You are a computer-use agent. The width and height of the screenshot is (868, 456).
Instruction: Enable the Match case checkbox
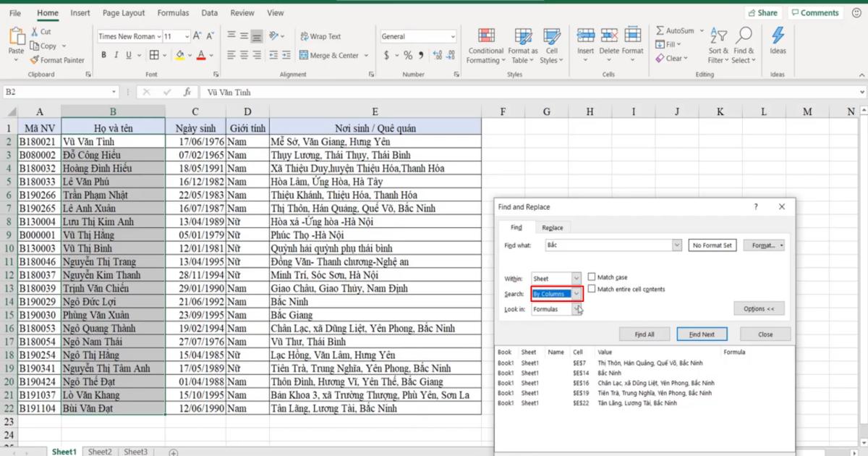592,276
